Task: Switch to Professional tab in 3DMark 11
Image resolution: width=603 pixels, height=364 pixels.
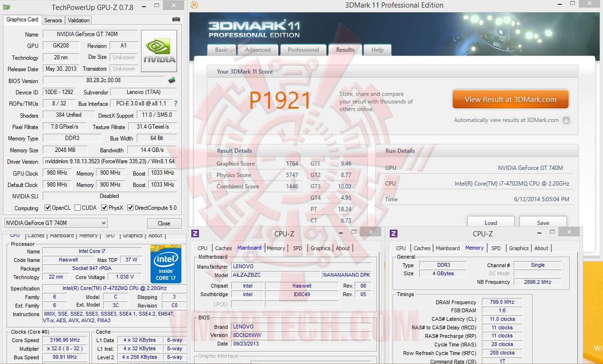Action: (x=303, y=50)
